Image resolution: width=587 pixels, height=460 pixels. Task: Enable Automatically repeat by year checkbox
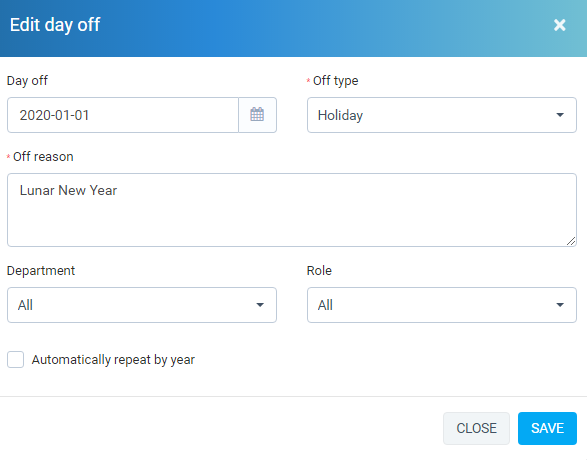(x=15, y=359)
